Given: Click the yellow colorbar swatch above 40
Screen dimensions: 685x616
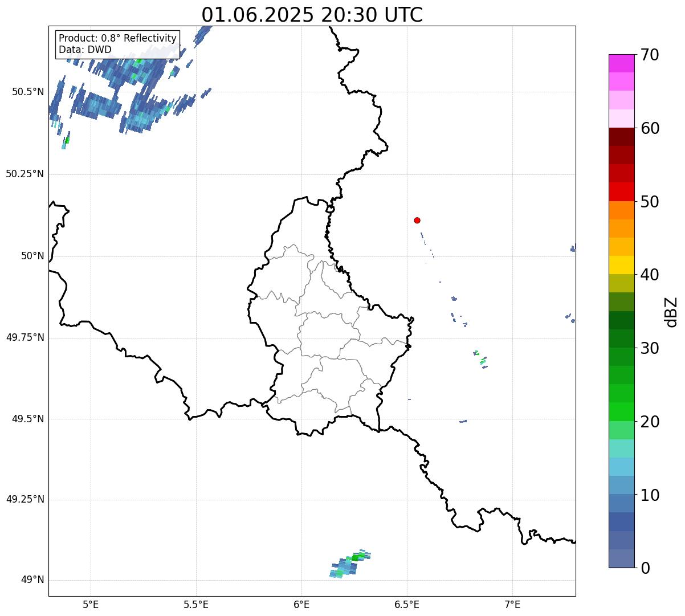Looking at the screenshot, I should [621, 265].
